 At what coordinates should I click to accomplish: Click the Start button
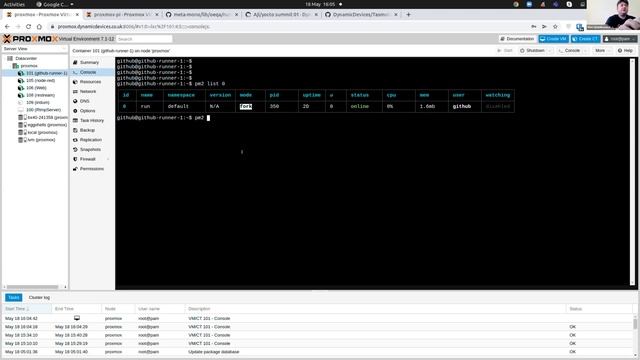504,51
